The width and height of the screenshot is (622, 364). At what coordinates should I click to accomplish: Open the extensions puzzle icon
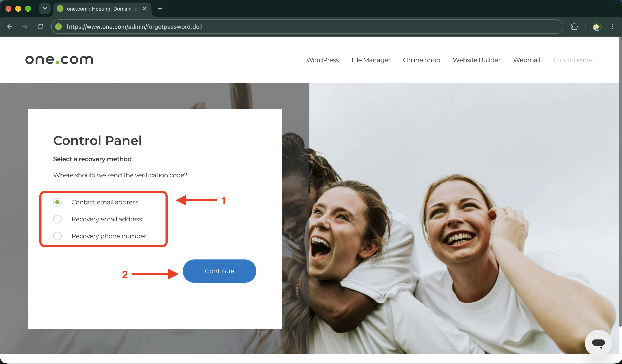(x=575, y=27)
